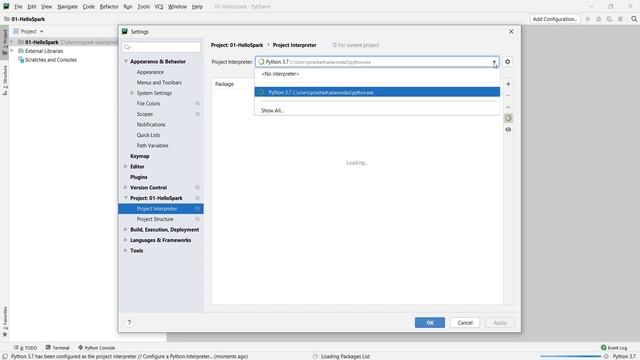Select File Colors settings item
Image resolution: width=640 pixels, height=360 pixels.
coord(148,104)
